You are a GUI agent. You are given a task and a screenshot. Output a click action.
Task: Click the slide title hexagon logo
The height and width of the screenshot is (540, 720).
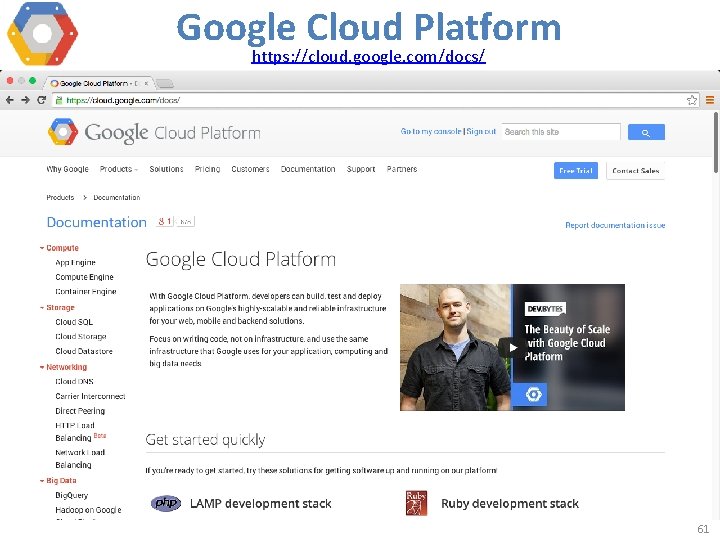tap(42, 33)
